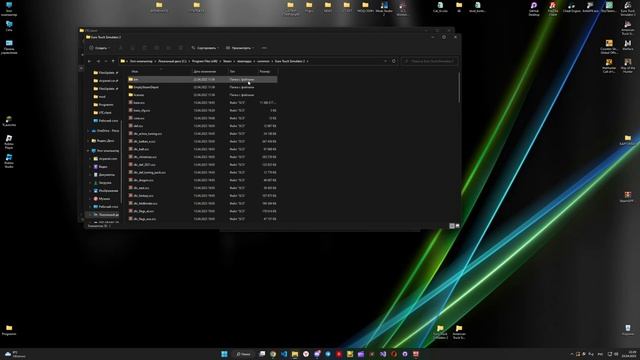Select the Control Panel desktop icon
The image size is (640, 360).
coord(9,47)
